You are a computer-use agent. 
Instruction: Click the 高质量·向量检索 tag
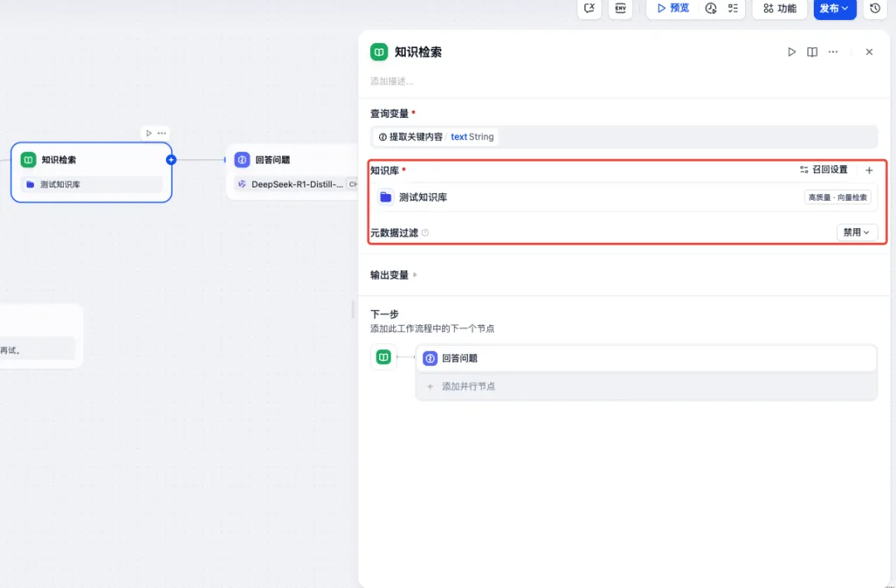[x=839, y=197]
